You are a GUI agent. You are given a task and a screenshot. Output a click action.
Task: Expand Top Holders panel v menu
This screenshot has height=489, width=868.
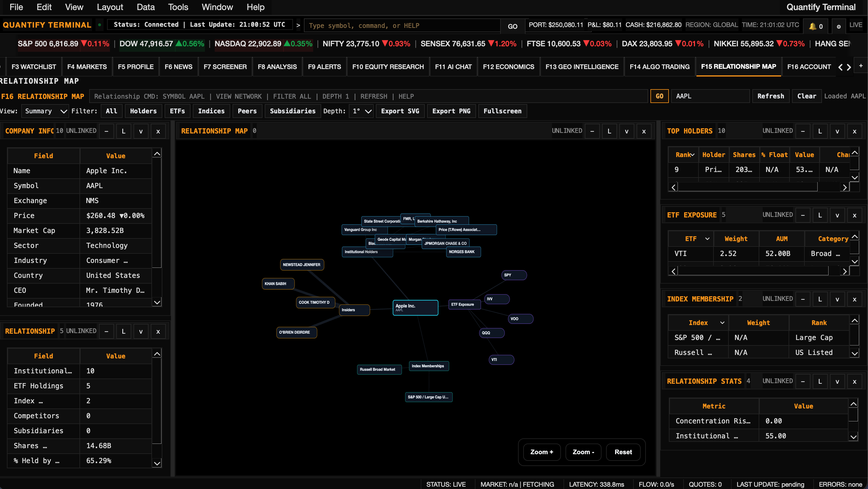837,131
